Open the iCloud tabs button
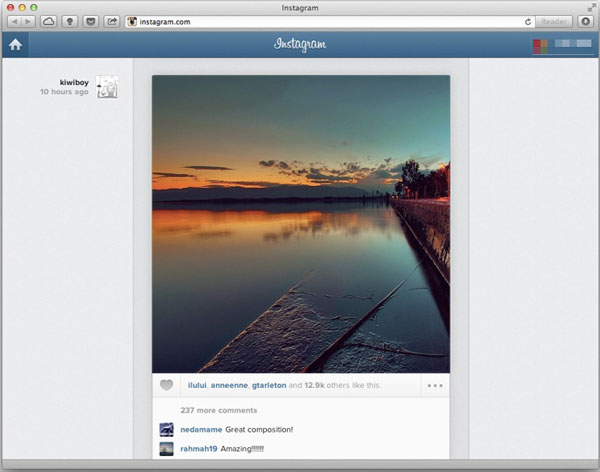Screen dimensions: 600x472 coord(48,21)
